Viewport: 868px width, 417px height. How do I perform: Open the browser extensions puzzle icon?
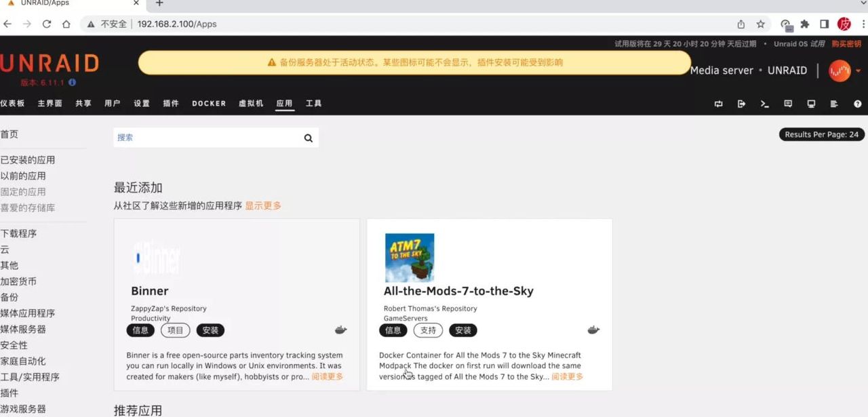click(x=805, y=24)
